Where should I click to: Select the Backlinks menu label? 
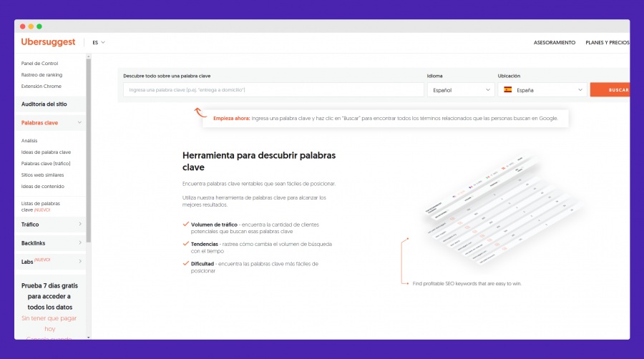click(x=33, y=243)
